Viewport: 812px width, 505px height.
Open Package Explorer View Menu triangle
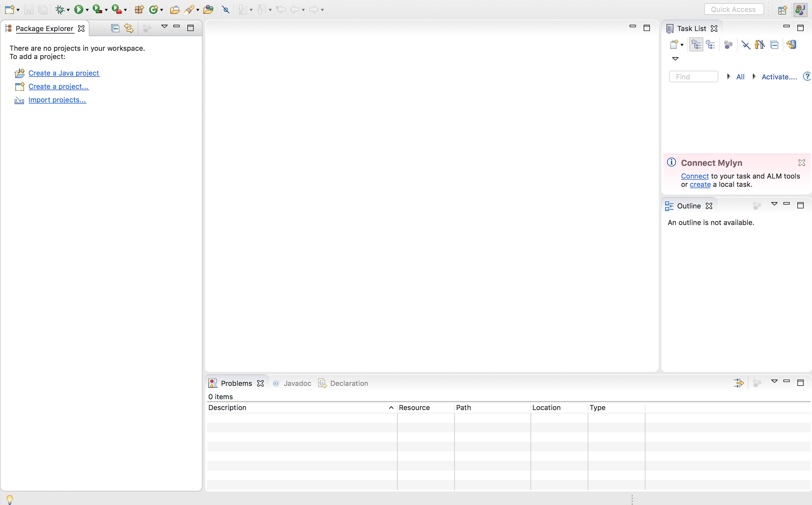[164, 26]
